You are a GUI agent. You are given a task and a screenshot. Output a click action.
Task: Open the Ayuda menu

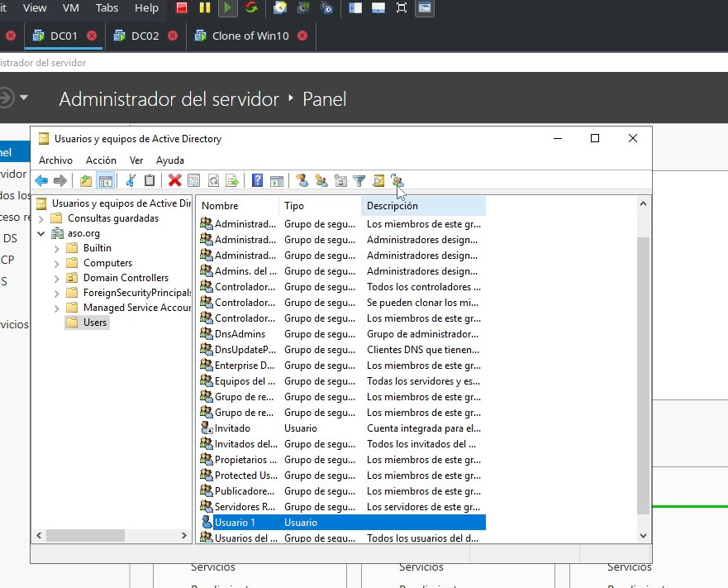(x=170, y=160)
